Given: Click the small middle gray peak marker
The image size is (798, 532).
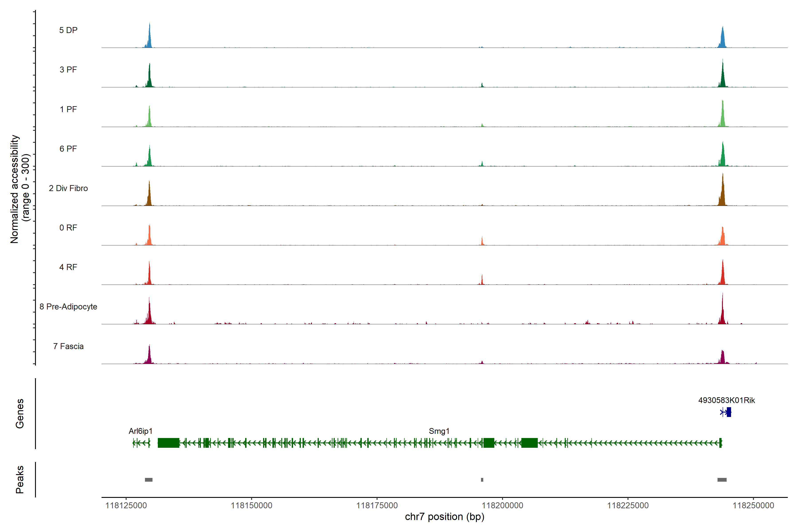Looking at the screenshot, I should point(482,480).
